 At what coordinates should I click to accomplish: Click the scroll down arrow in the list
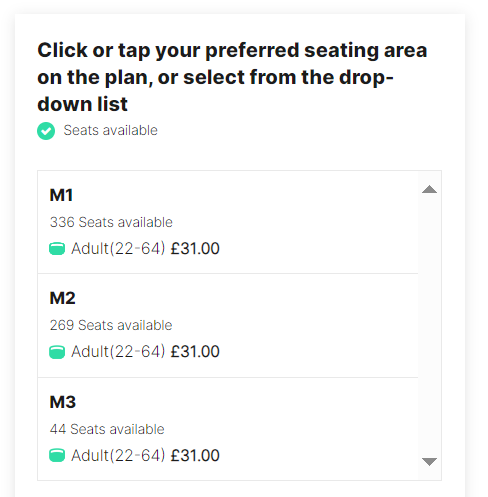click(x=429, y=462)
